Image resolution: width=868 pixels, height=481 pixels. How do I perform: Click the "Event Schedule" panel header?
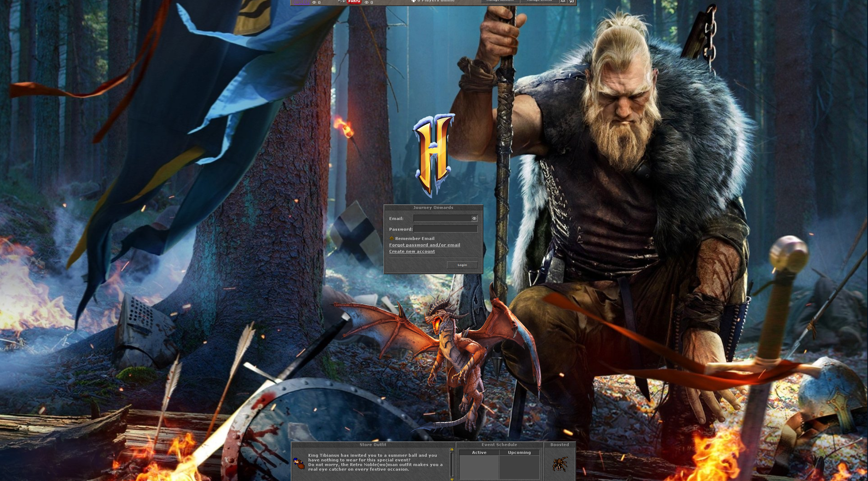[499, 445]
